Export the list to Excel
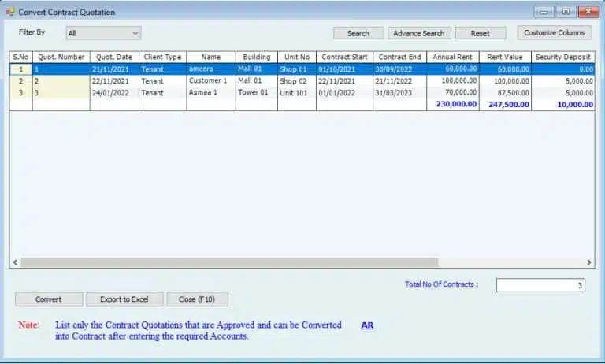 [x=125, y=299]
